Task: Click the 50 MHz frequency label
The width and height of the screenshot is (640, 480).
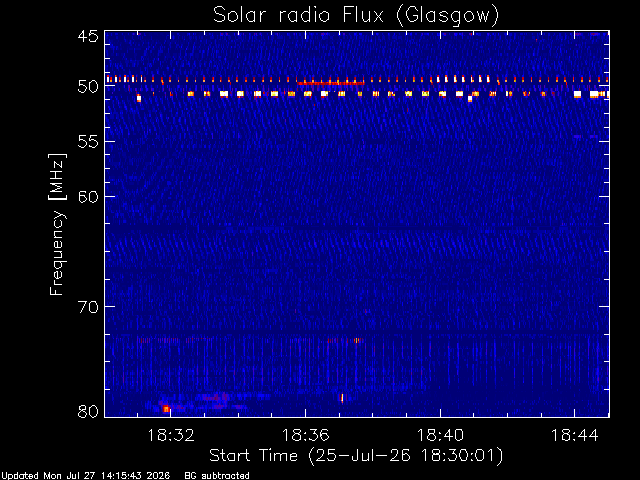Action: pyautogui.click(x=88, y=86)
